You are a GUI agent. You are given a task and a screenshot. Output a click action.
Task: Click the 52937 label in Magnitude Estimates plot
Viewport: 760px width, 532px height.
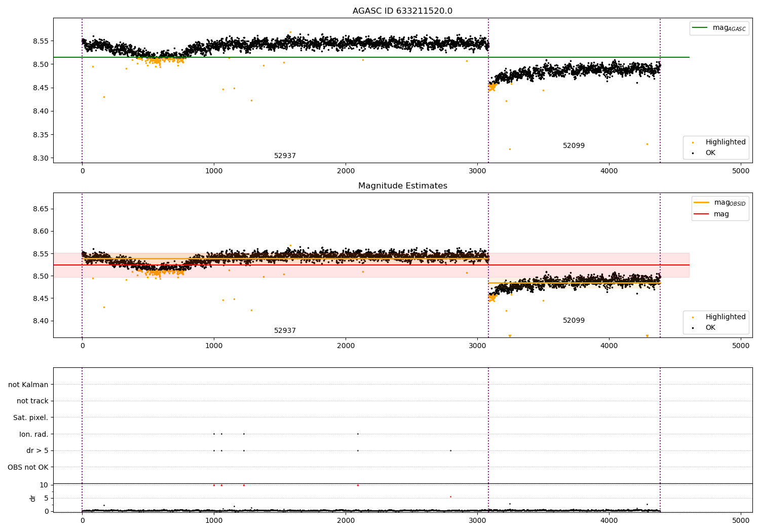point(285,330)
